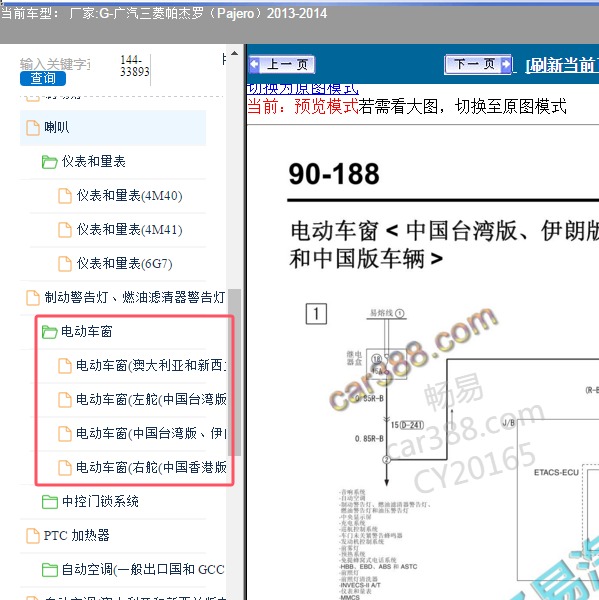The image size is (599, 600).
Task: Open 电动车窗(右舵(中国香港版 document
Action: tap(151, 467)
